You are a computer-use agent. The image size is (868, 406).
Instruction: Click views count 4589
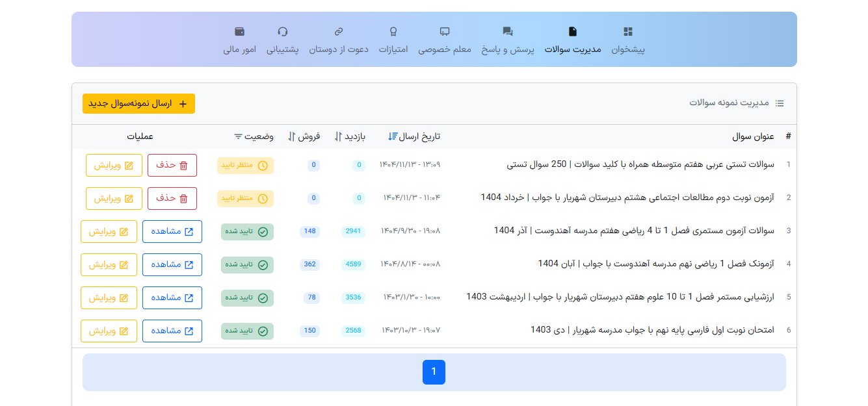353,264
